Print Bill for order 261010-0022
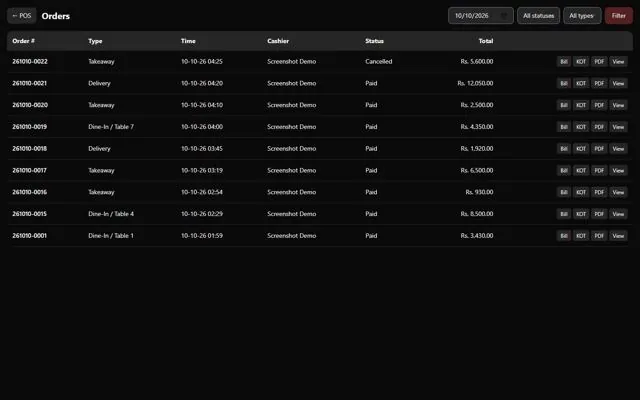 (x=564, y=62)
